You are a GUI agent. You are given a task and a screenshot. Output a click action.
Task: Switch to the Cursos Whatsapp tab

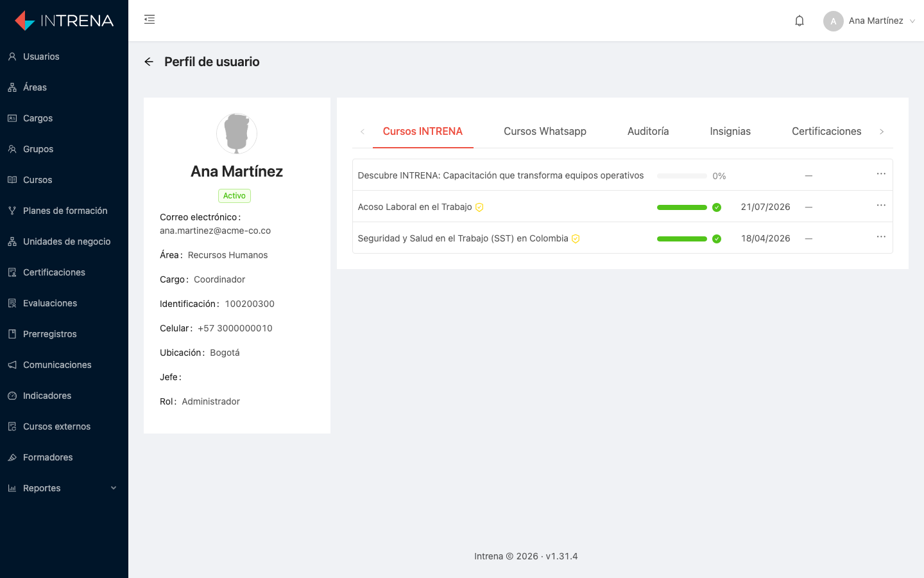(x=545, y=131)
